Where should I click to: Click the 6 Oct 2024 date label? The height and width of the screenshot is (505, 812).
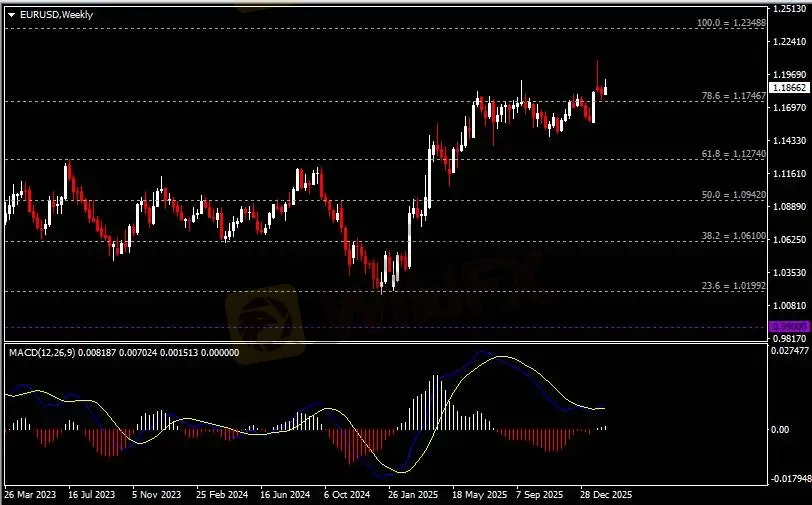pos(346,495)
